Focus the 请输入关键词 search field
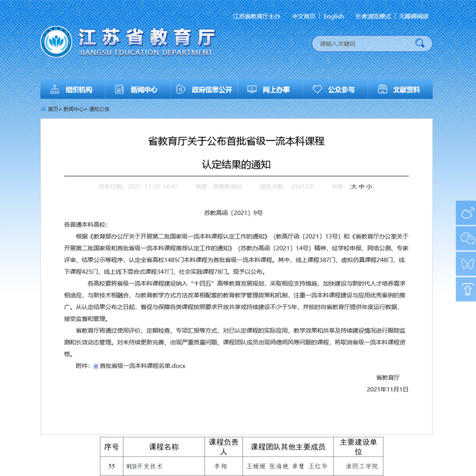 [372, 43]
